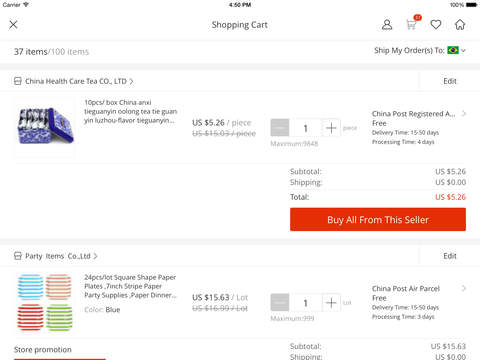Open the account profile icon
The width and height of the screenshot is (480, 360).
click(x=387, y=25)
